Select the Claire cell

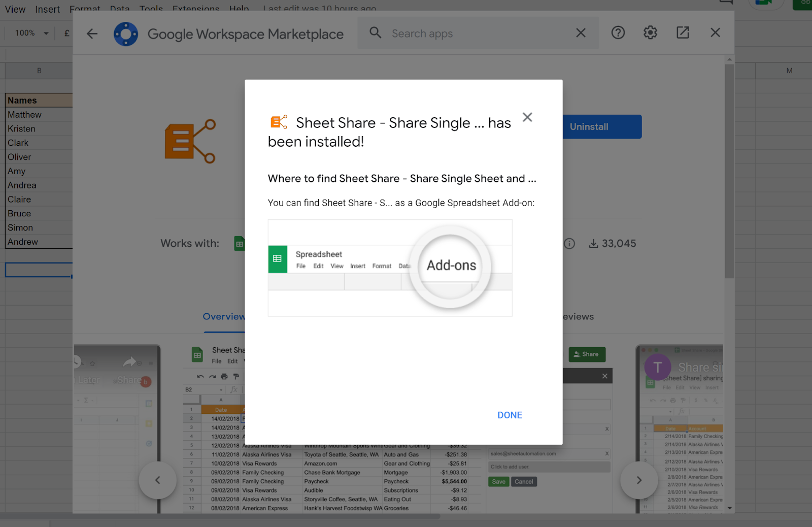[39, 200]
